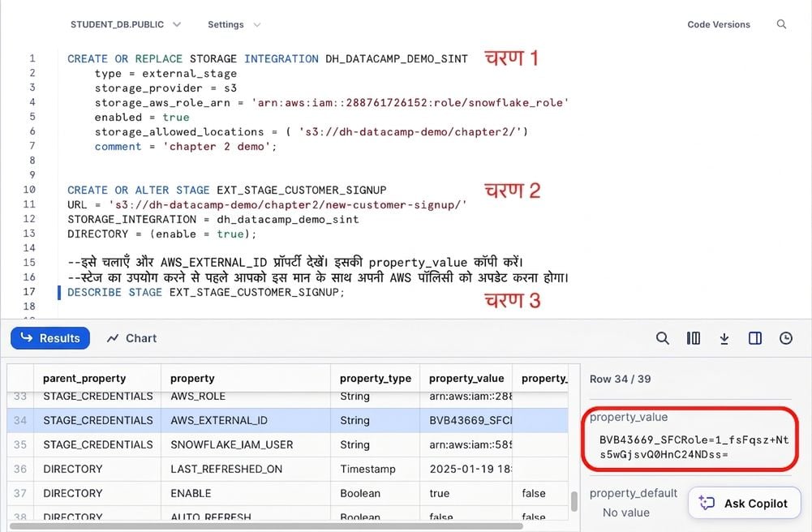Place cursor on DESCRIBE STAGE line 17
This screenshot has width=812, height=532.
205,293
